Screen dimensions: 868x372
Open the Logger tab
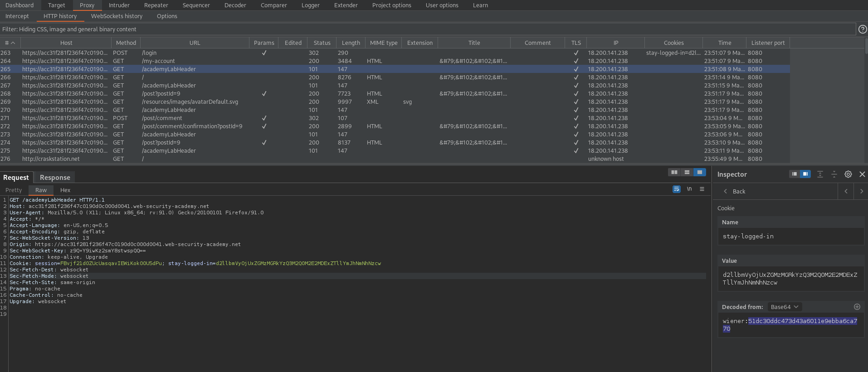click(x=311, y=5)
